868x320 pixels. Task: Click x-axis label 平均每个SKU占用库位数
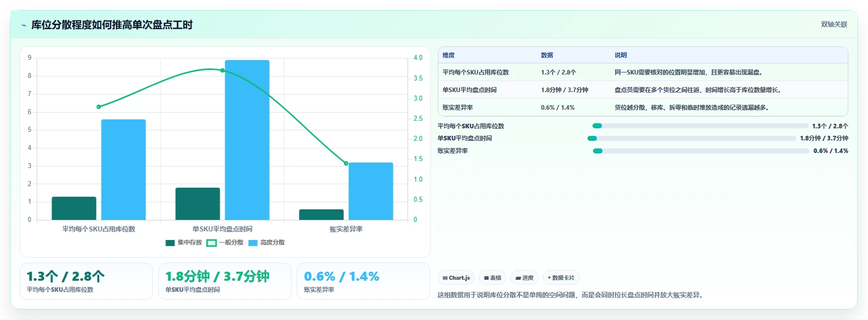point(99,229)
